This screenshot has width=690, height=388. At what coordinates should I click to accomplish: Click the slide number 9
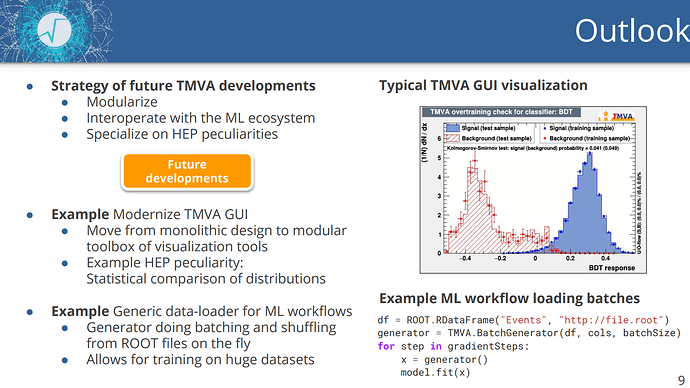click(681, 380)
